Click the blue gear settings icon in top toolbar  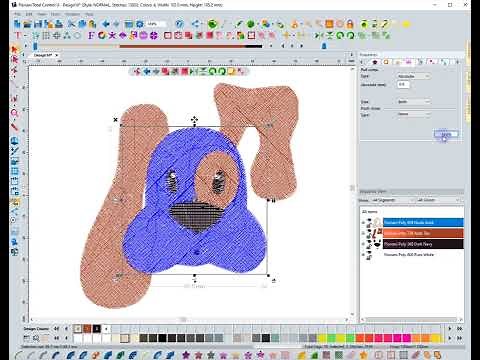coord(140,24)
